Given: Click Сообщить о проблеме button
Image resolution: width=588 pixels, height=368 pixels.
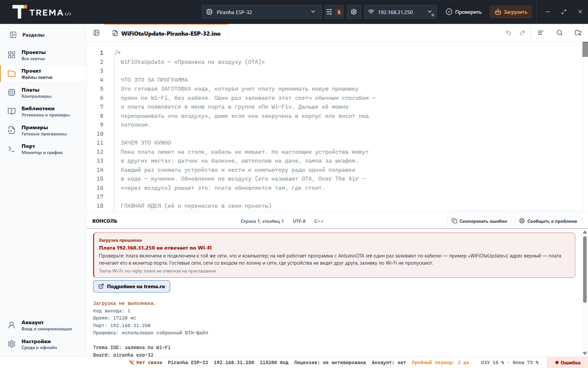Looking at the screenshot, I should pos(548,221).
